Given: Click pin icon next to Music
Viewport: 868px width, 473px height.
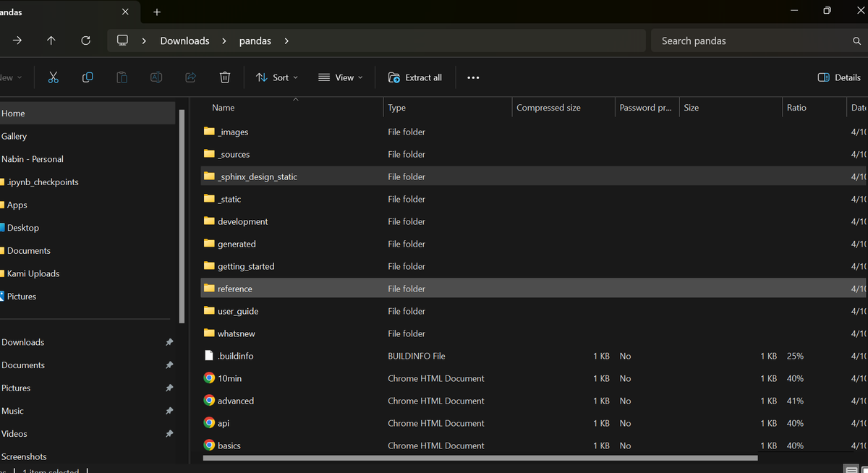Looking at the screenshot, I should 169,411.
